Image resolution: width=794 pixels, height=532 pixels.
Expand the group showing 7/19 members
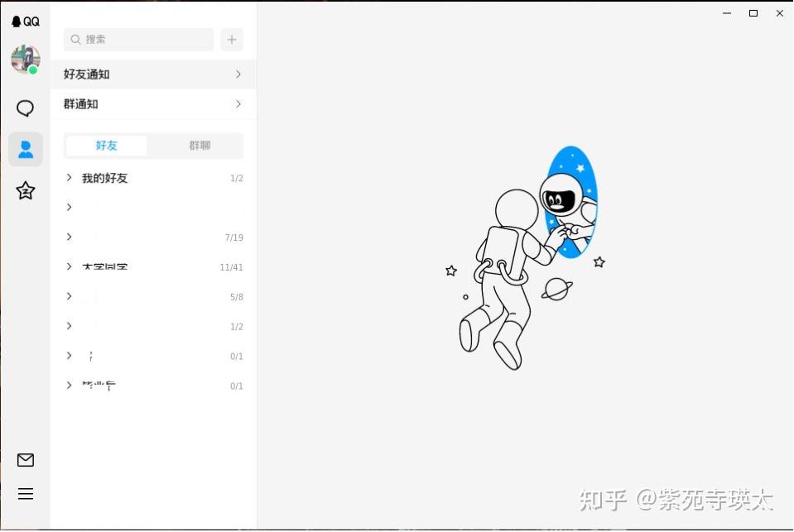pyautogui.click(x=149, y=237)
